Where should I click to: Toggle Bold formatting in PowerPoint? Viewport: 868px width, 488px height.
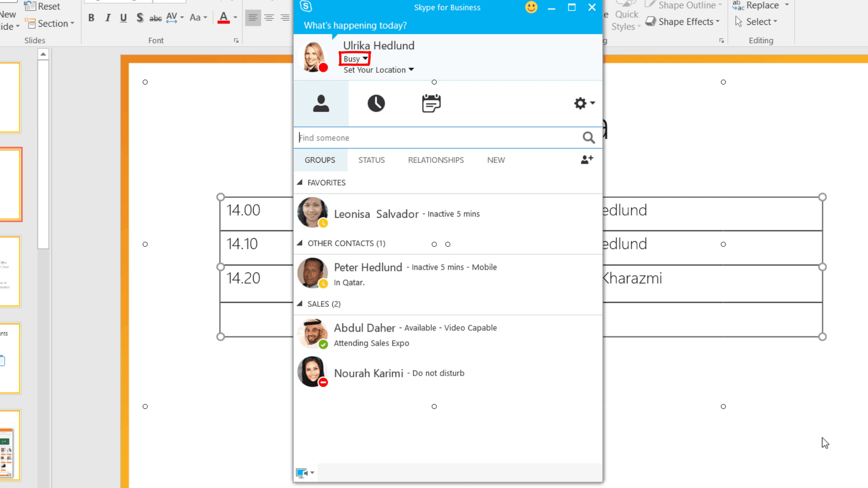(91, 17)
